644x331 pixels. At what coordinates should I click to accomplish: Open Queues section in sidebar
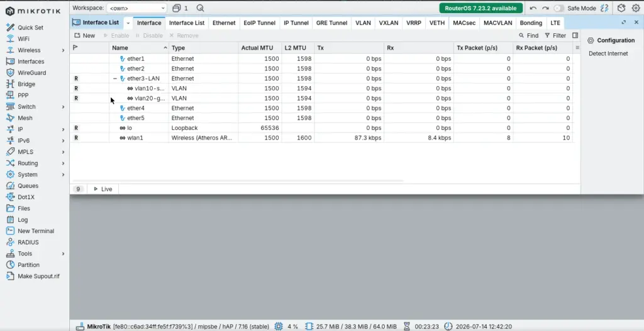click(28, 186)
